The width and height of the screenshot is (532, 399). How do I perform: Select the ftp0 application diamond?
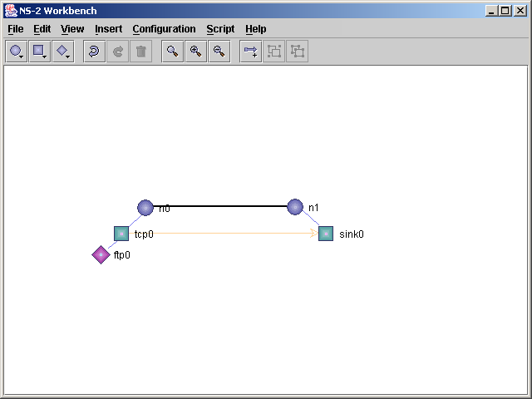click(x=101, y=255)
